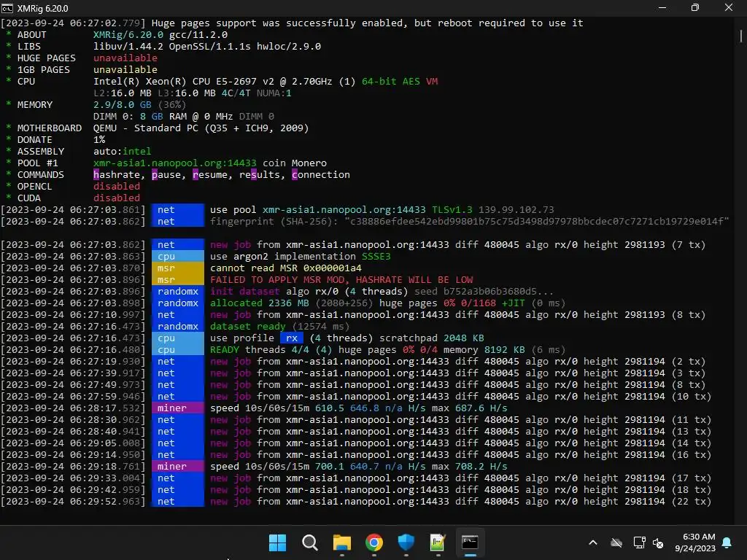
Task: Click the XMRig/6.20.0 version text in ABOUT row
Action: pos(128,35)
